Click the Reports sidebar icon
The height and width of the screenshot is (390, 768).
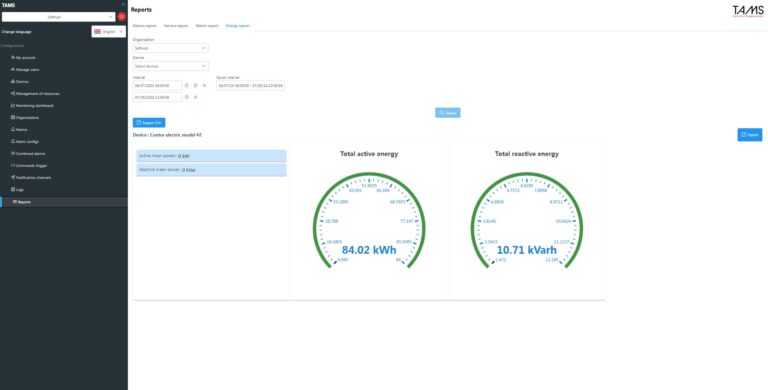[15, 202]
